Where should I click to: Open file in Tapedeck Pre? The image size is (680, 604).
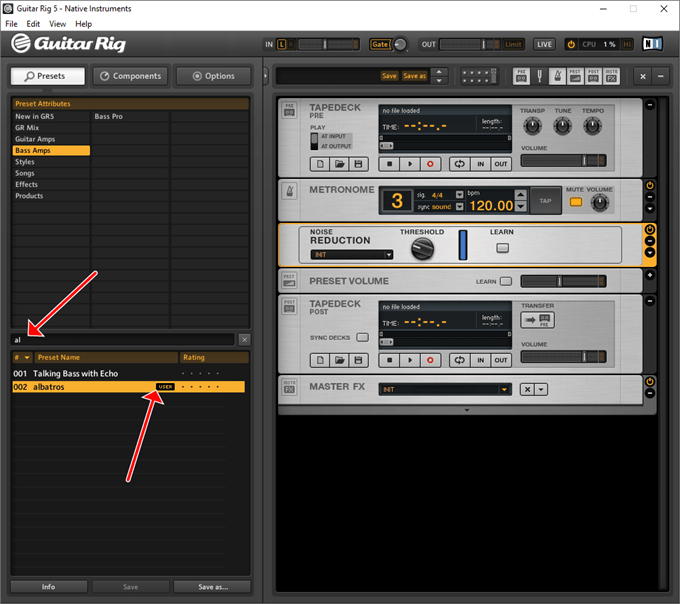[x=340, y=164]
